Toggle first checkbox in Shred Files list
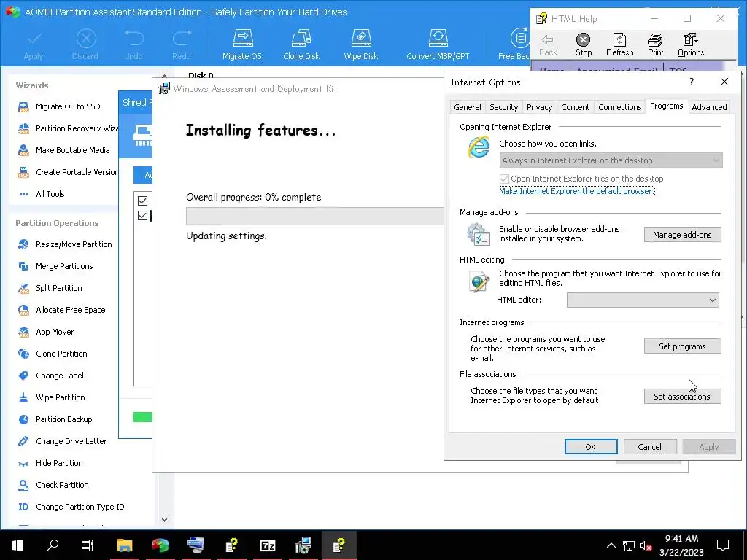747x560 pixels. (142, 201)
